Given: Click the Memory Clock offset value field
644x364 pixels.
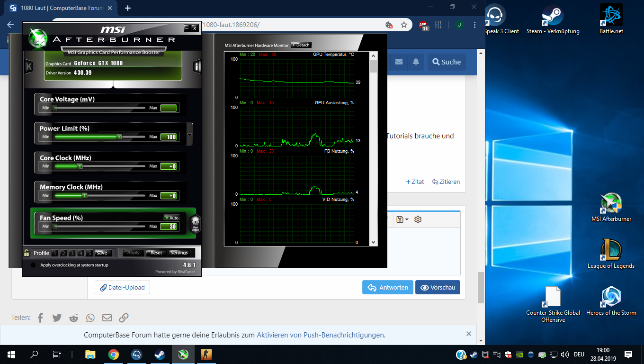Looking at the screenshot, I should pos(169,196).
